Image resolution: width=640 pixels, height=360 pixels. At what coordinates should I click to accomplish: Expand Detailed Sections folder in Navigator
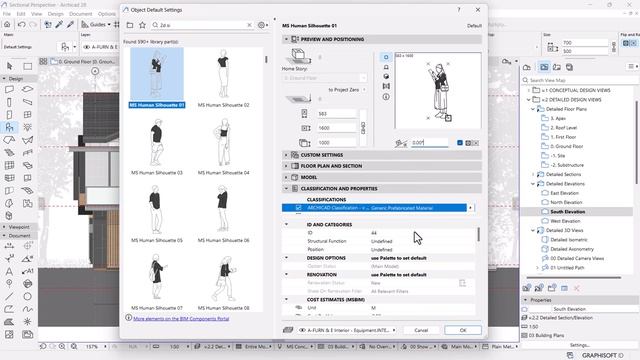[x=533, y=174]
